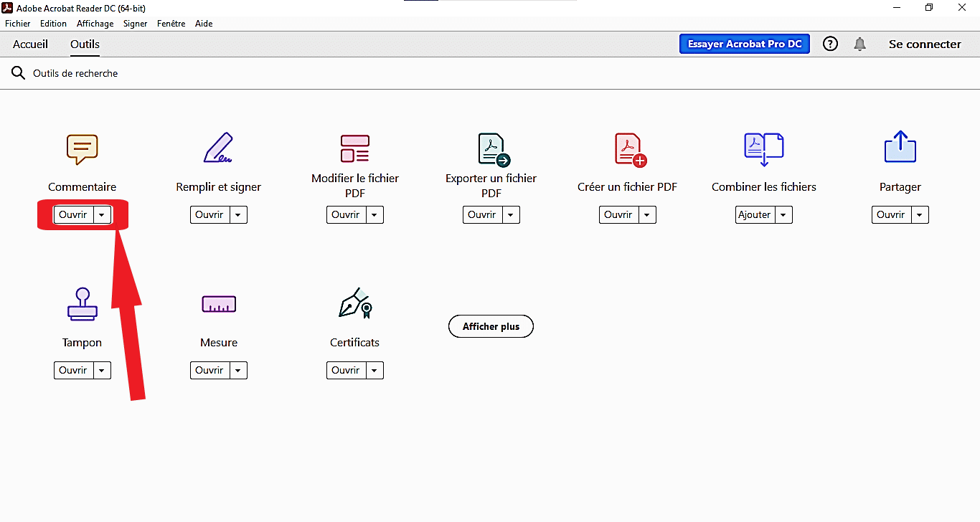The width and height of the screenshot is (980, 522).
Task: Restore down the Acrobat window
Action: tap(929, 8)
